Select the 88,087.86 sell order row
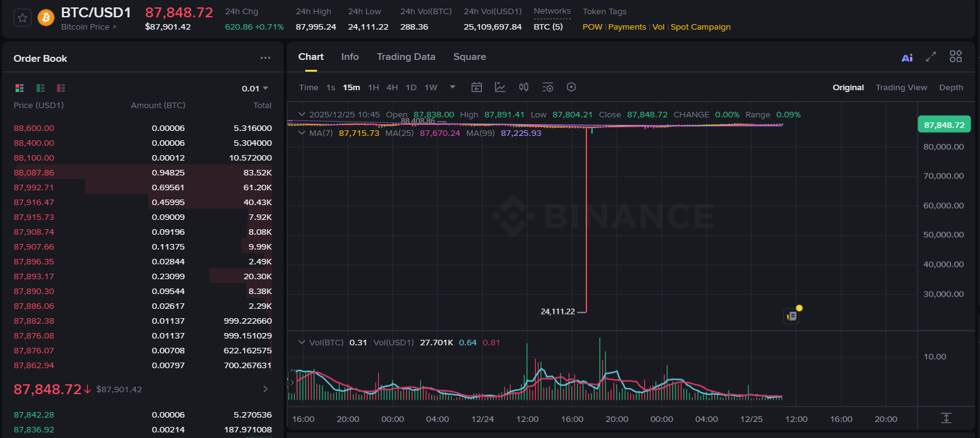Viewport: 980px width, 438px height. coord(142,173)
